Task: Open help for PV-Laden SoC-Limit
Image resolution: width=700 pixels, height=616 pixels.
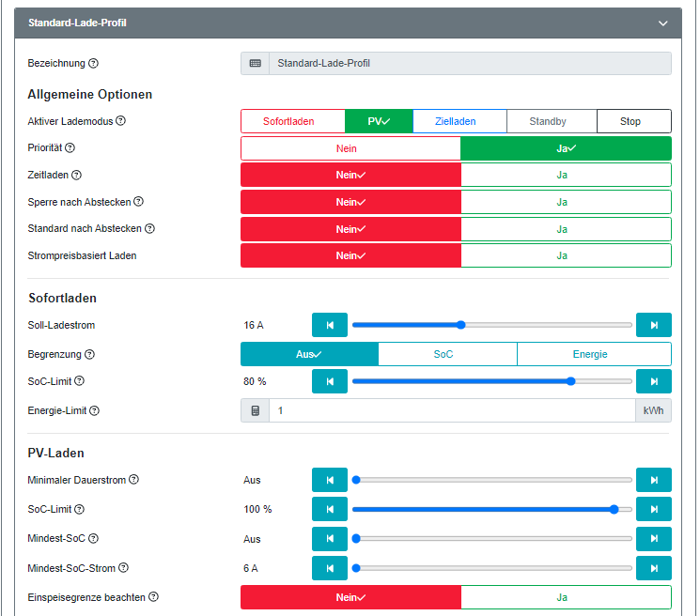Action: pos(80,509)
